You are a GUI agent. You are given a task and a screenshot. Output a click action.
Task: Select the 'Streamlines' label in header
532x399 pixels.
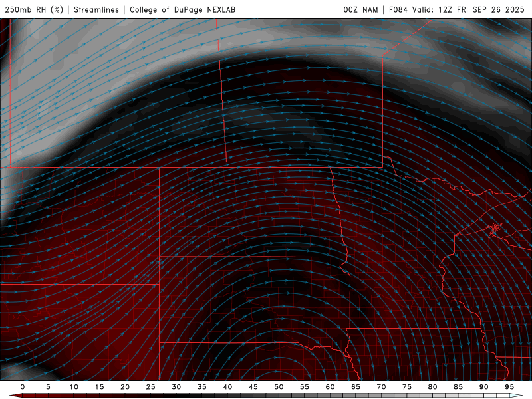pyautogui.click(x=96, y=9)
